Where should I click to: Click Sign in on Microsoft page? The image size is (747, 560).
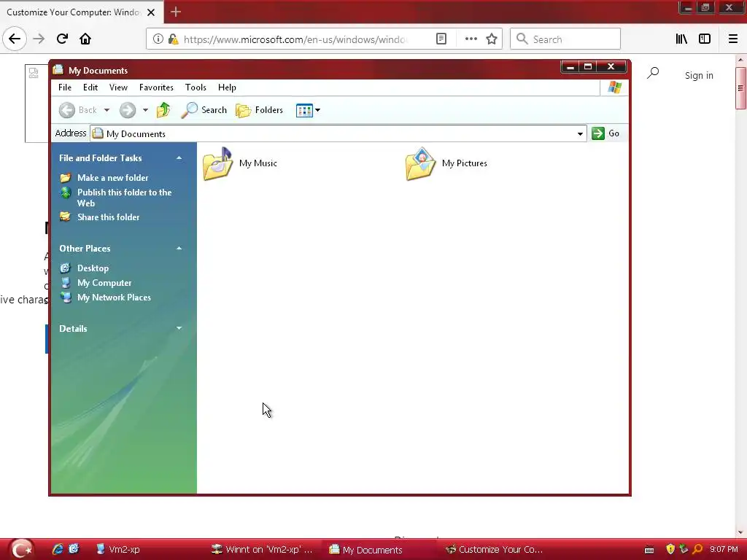(699, 75)
